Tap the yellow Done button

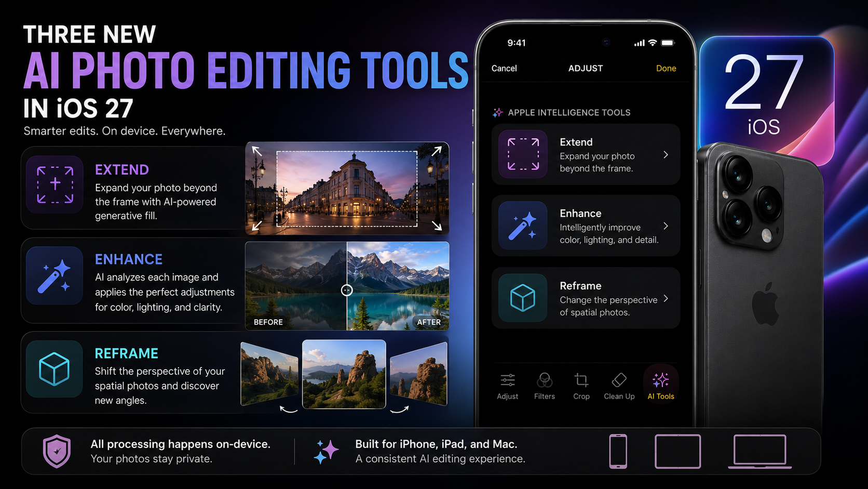[666, 68]
